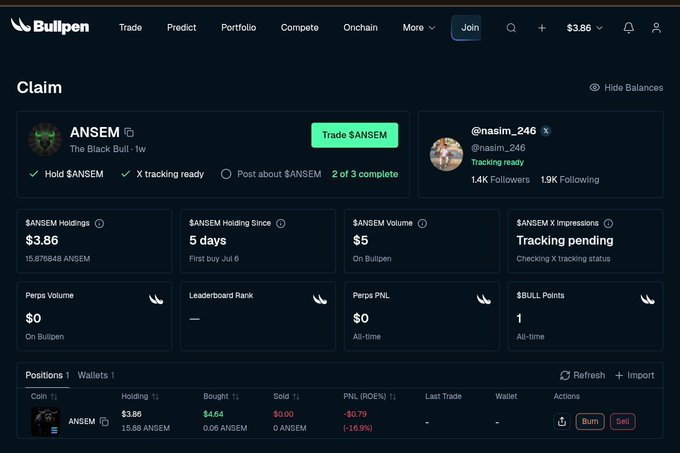Click the 1.9K Following count
Image resolution: width=680 pixels, height=453 pixels.
(570, 179)
